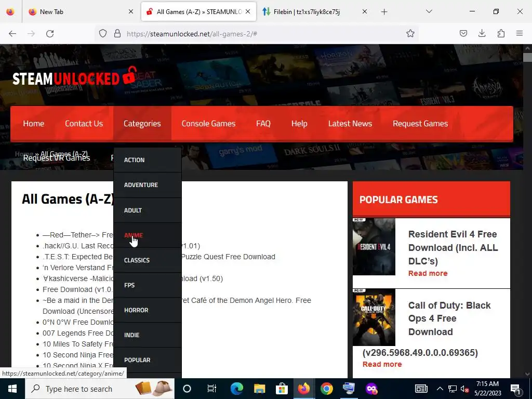Open Help nav item

[299, 124]
